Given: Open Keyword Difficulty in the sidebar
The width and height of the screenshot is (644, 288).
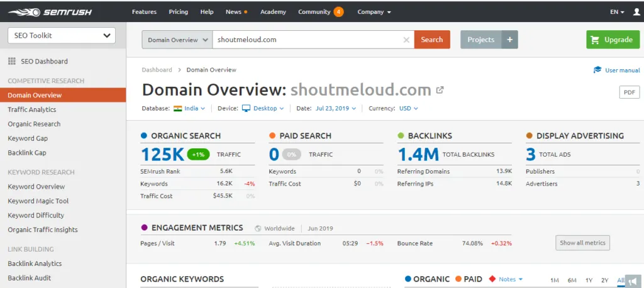Looking at the screenshot, I should tap(36, 215).
